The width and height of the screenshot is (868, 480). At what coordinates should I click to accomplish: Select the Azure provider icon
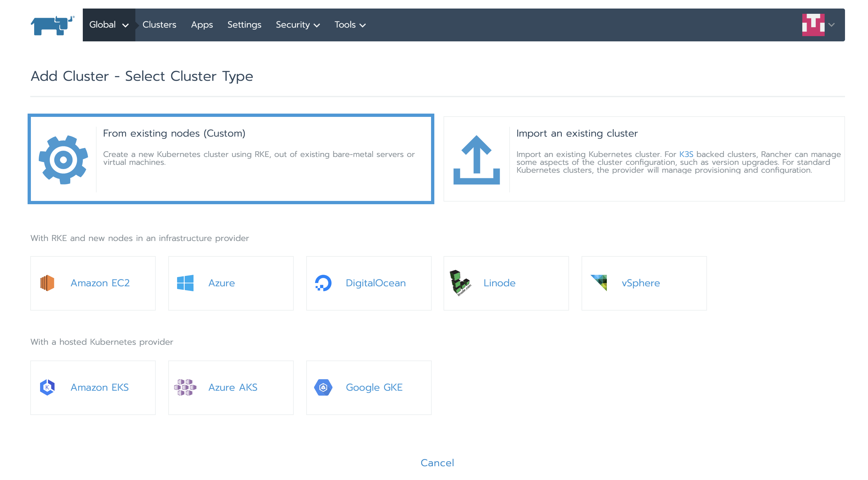tap(185, 283)
